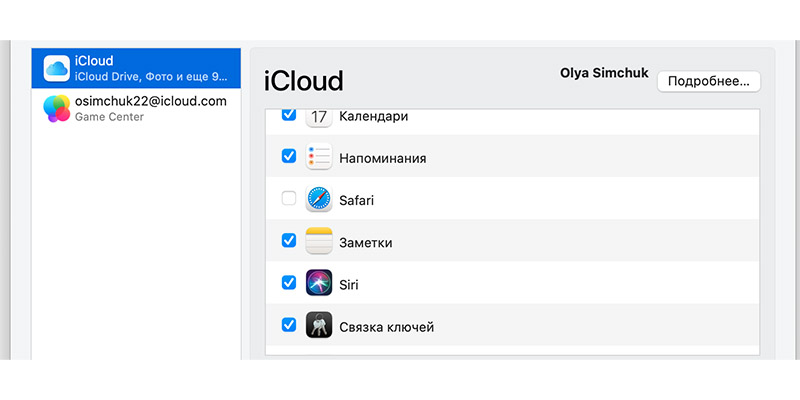
Task: Uncheck the Напоминания checkbox
Action: pyautogui.click(x=289, y=156)
